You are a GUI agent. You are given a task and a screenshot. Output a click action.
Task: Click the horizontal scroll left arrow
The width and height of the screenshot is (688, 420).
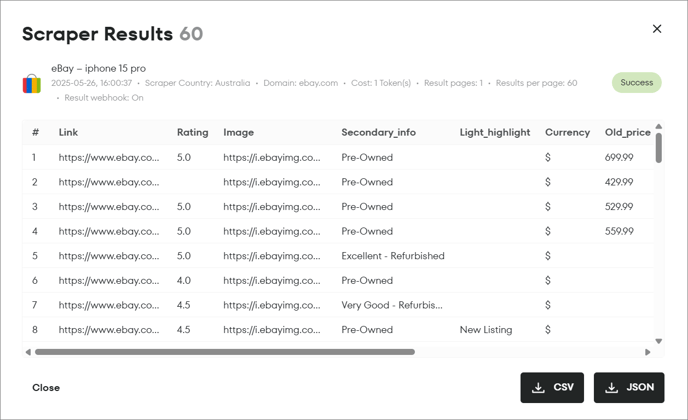coord(28,352)
